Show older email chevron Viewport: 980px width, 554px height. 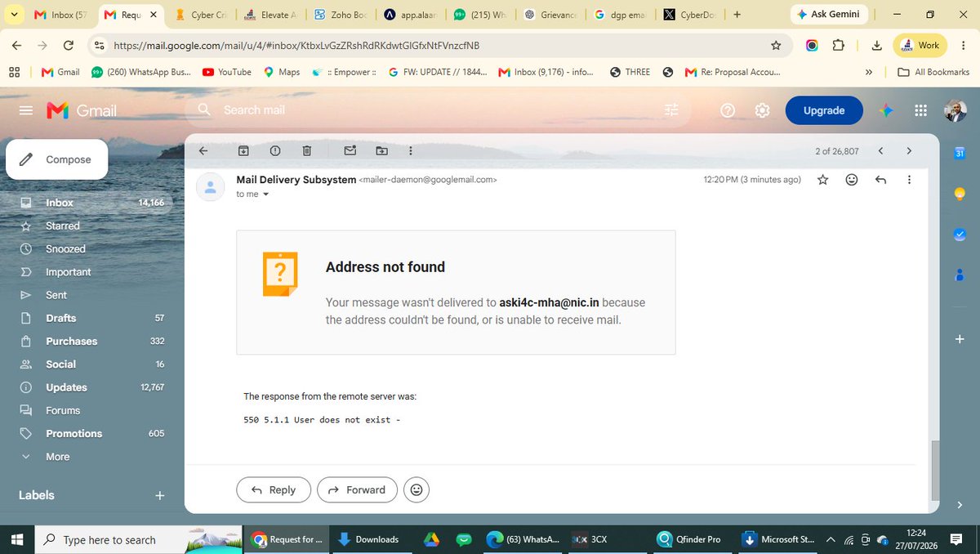(909, 151)
